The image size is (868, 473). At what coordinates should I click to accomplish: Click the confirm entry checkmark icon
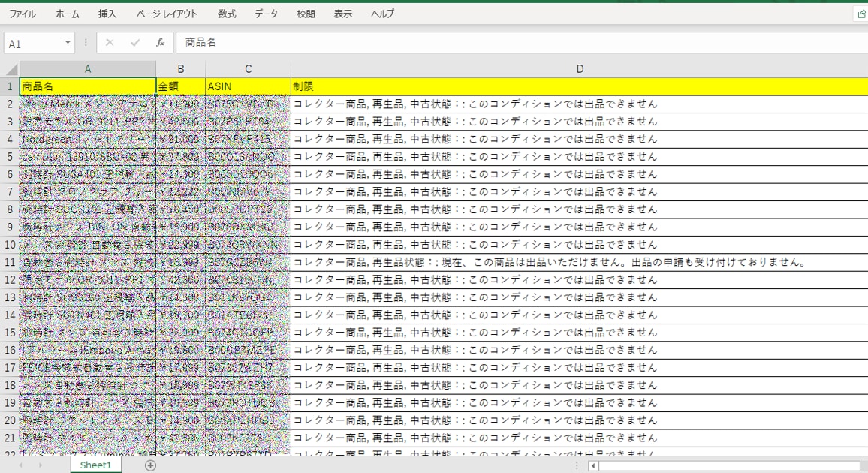[x=135, y=43]
